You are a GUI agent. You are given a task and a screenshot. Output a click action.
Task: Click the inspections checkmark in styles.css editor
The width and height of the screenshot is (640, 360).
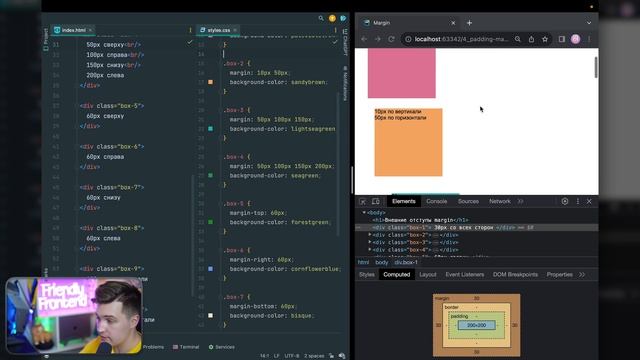click(x=335, y=42)
